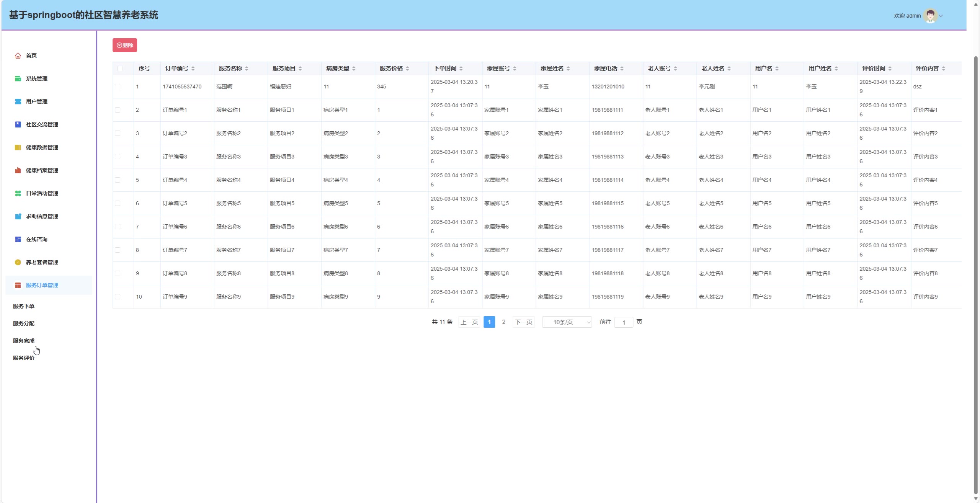This screenshot has width=980, height=503.
Task: Sort by 服务价格 column arrows
Action: point(407,69)
